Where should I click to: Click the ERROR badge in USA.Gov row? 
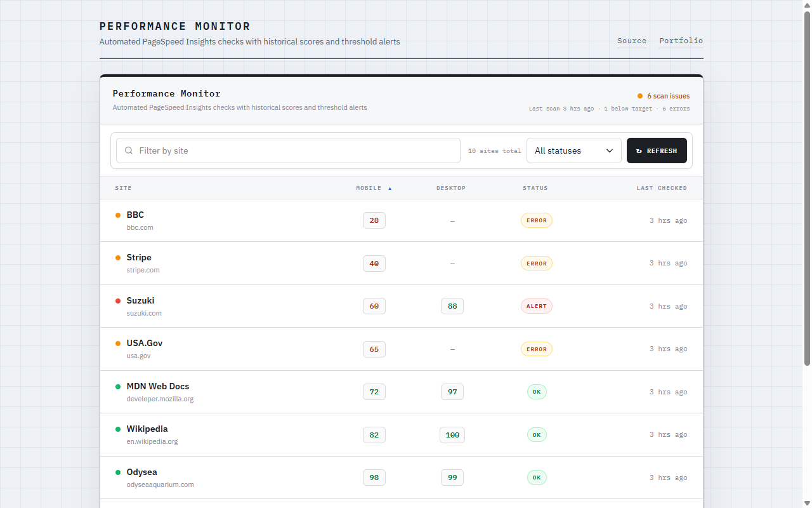pos(537,349)
